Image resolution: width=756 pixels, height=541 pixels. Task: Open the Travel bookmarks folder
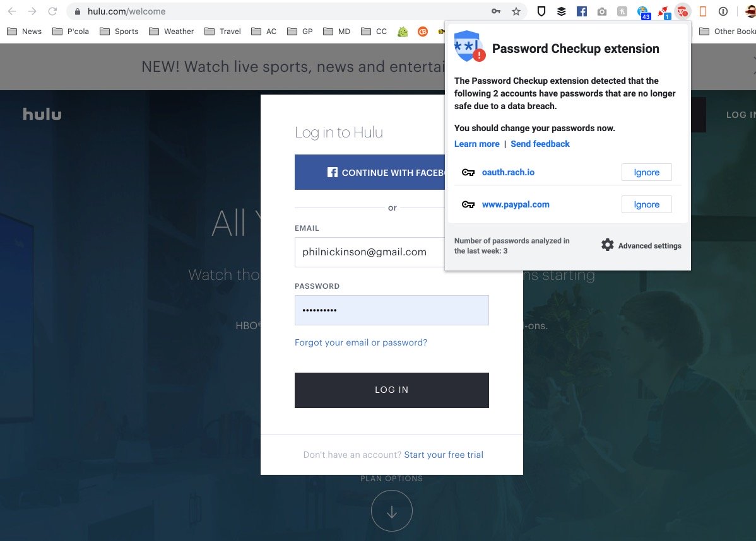pyautogui.click(x=223, y=32)
